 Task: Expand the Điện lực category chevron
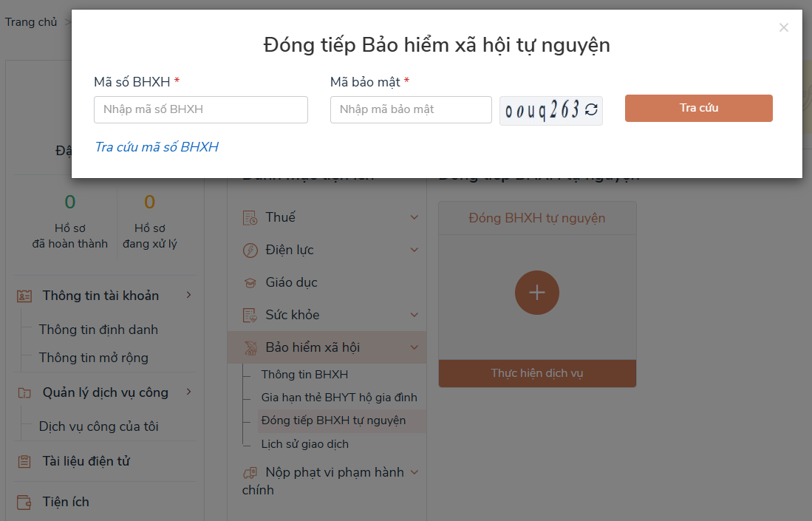(414, 250)
